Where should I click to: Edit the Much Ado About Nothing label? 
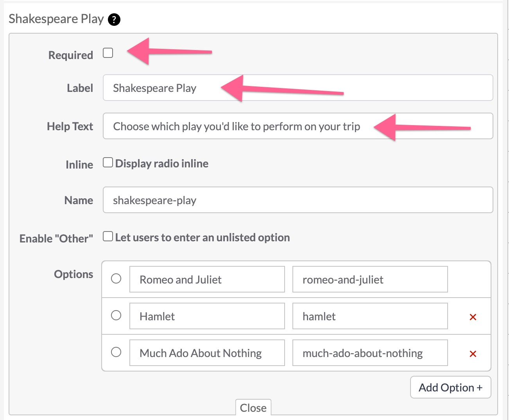(207, 353)
